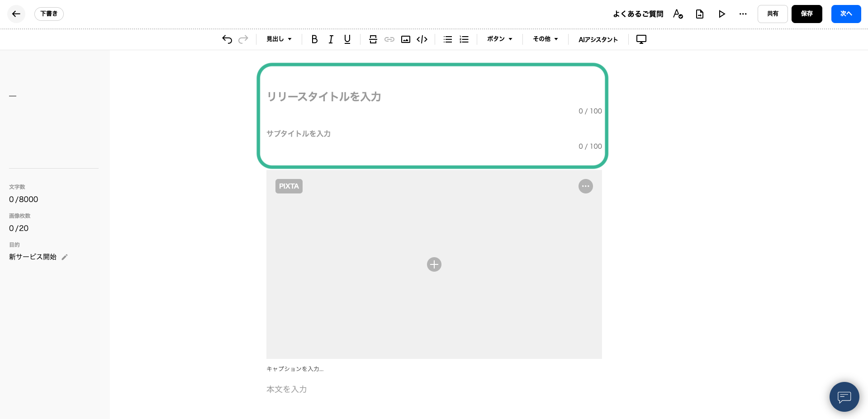The height and width of the screenshot is (419, 868).
Task: Click the PIXTA image source badge
Action: click(x=289, y=186)
